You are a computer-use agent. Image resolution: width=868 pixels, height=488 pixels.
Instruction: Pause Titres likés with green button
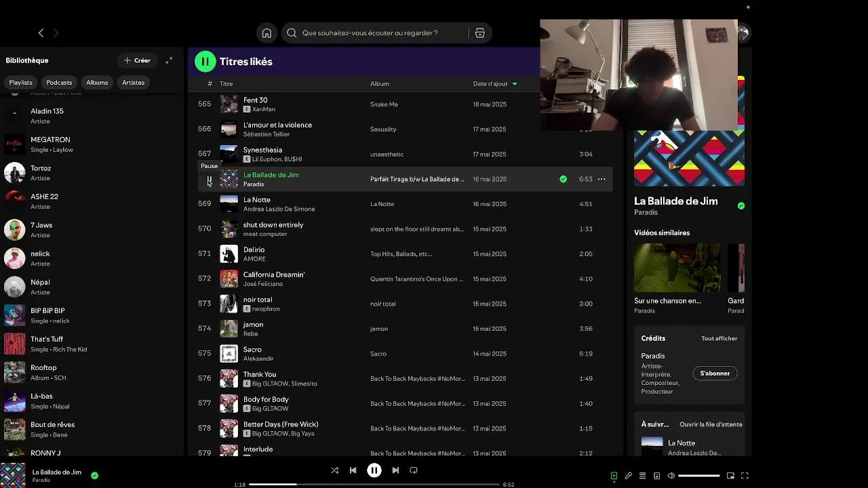click(x=205, y=62)
